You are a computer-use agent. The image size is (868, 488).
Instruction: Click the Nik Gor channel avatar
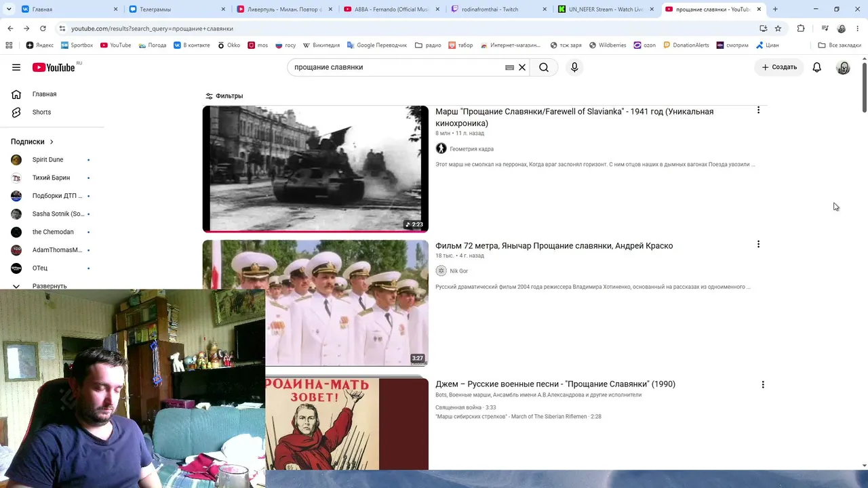pos(441,270)
